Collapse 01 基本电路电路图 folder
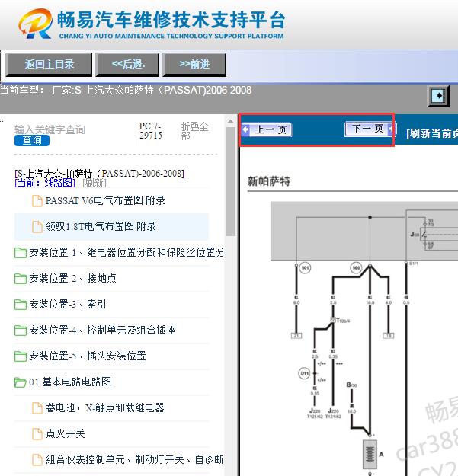This screenshot has height=476, width=458. [x=70, y=382]
